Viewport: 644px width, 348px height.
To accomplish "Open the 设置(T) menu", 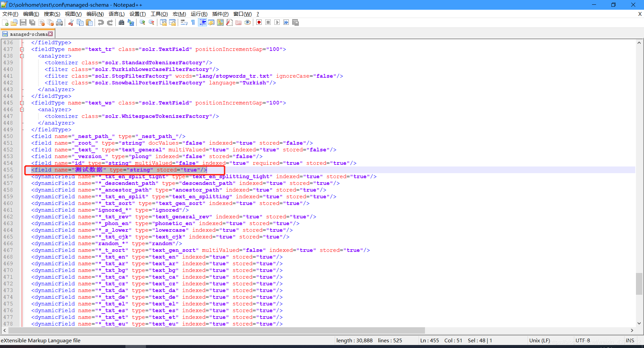I will pyautogui.click(x=138, y=14).
